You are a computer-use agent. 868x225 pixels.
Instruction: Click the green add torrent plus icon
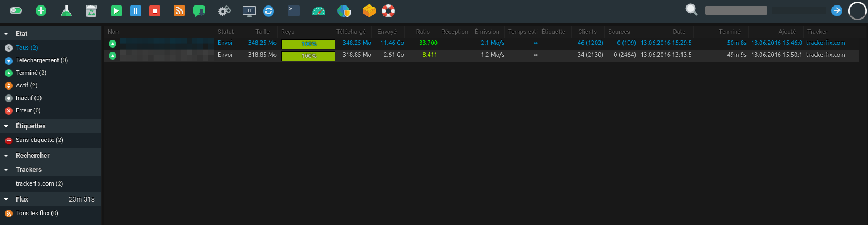41,10
